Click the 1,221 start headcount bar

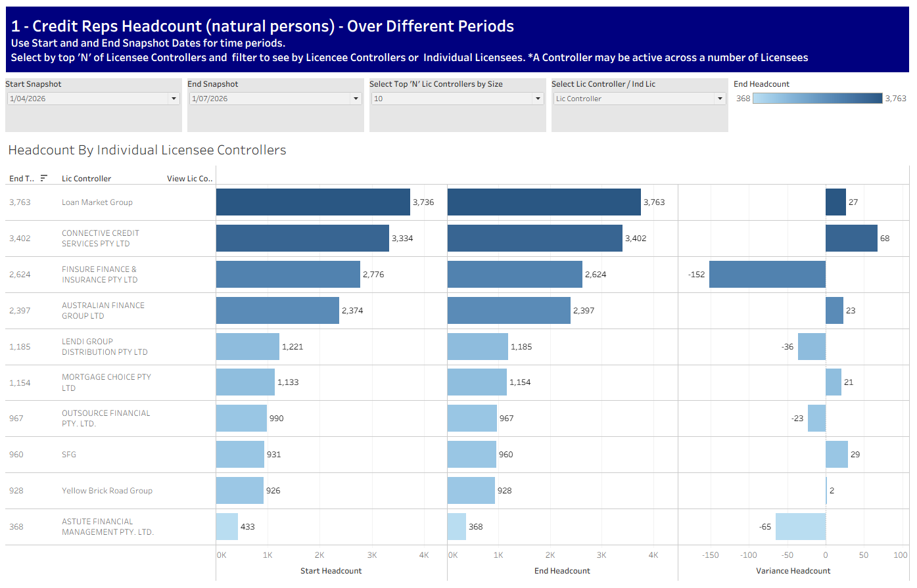pos(248,347)
